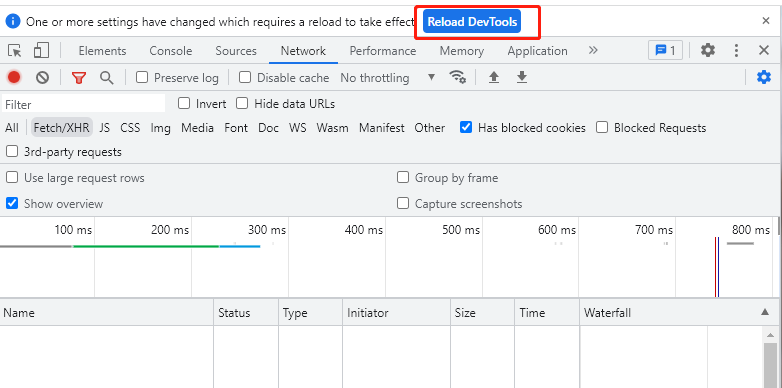Filter requests by Manifest type
The width and height of the screenshot is (782, 388).
tap(382, 128)
